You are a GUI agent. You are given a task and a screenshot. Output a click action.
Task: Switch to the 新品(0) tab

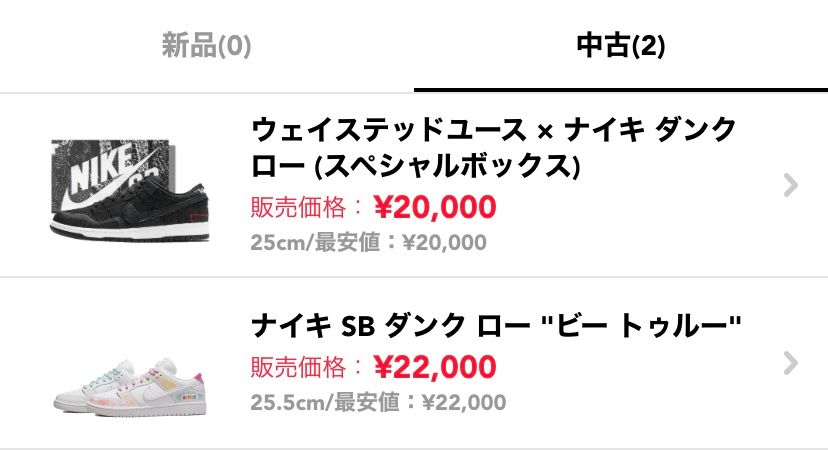[206, 45]
